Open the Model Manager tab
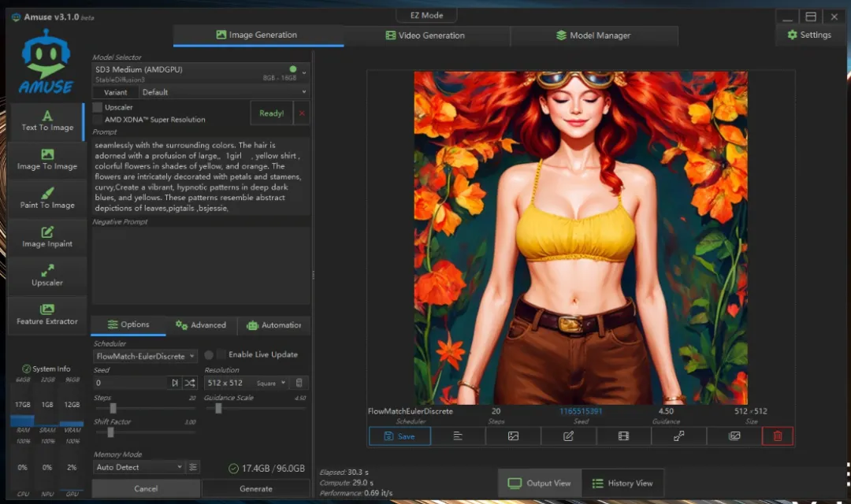The height and width of the screenshot is (504, 851). 593,35
